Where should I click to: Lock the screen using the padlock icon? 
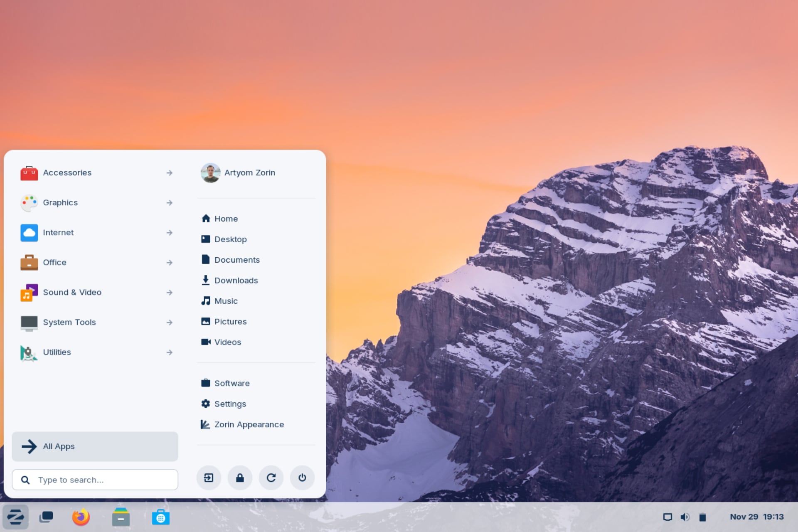[x=240, y=478]
